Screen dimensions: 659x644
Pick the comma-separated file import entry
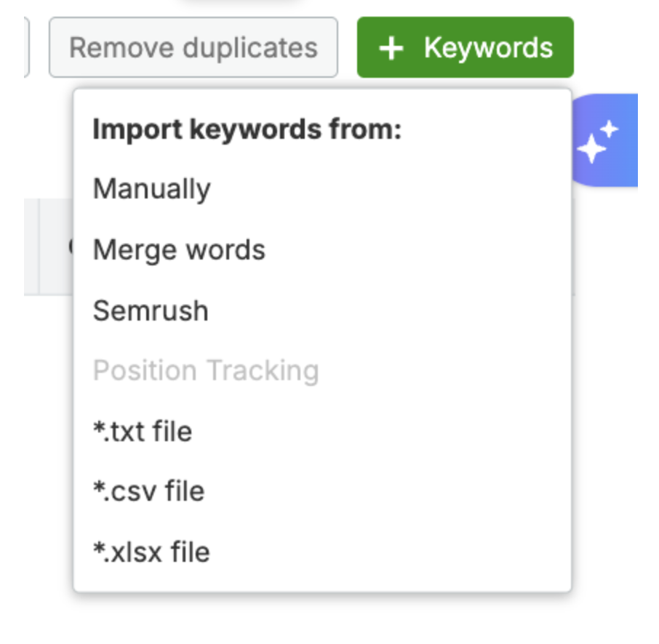tap(148, 491)
